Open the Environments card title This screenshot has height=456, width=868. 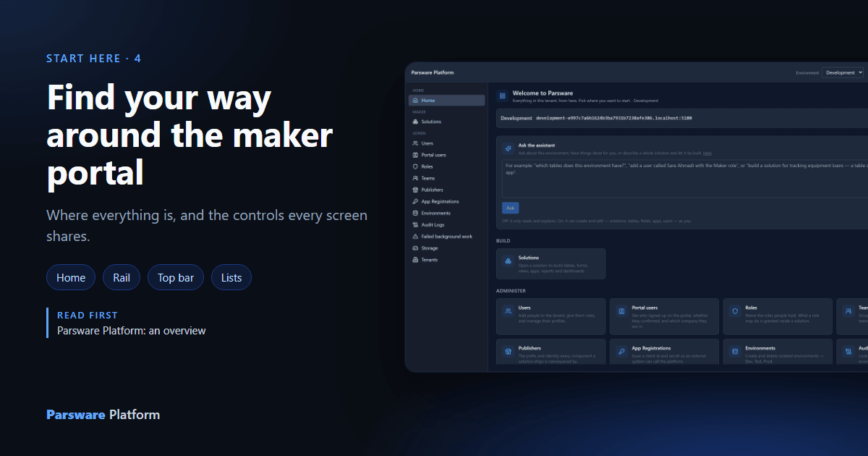760,348
